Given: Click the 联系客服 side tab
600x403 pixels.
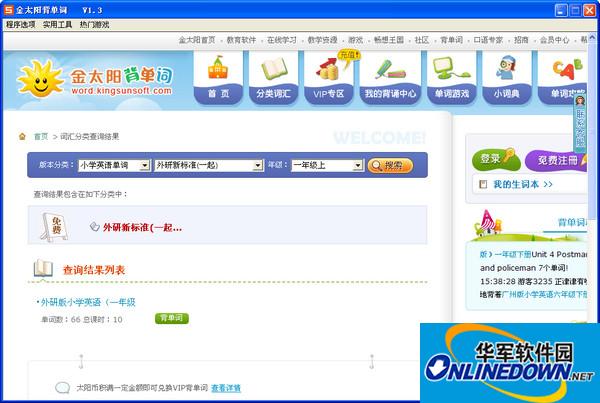Looking at the screenshot, I should tap(580, 122).
